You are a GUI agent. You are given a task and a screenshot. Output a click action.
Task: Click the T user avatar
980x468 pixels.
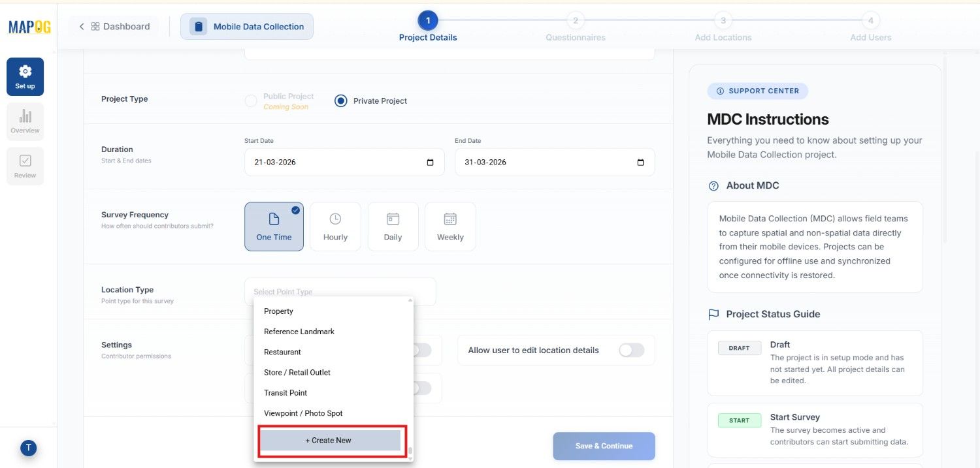[x=28, y=448]
